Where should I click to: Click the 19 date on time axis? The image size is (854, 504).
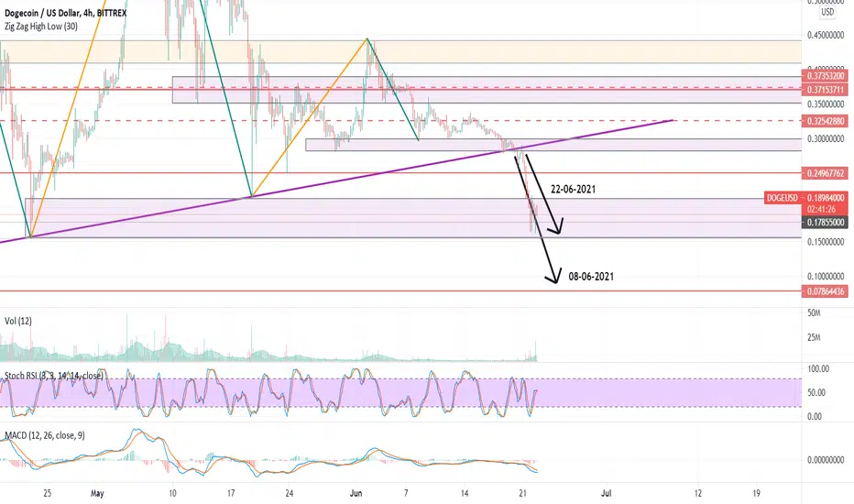pyautogui.click(x=757, y=493)
